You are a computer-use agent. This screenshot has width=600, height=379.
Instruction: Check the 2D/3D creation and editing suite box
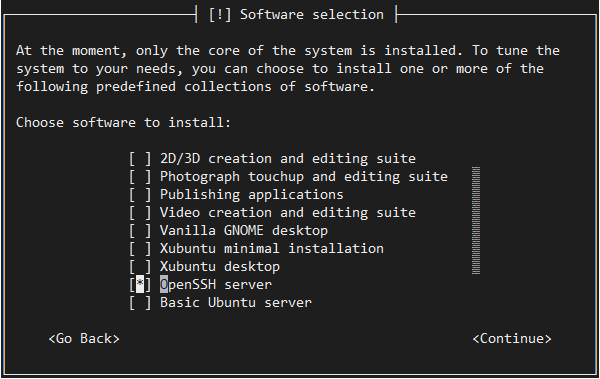140,158
